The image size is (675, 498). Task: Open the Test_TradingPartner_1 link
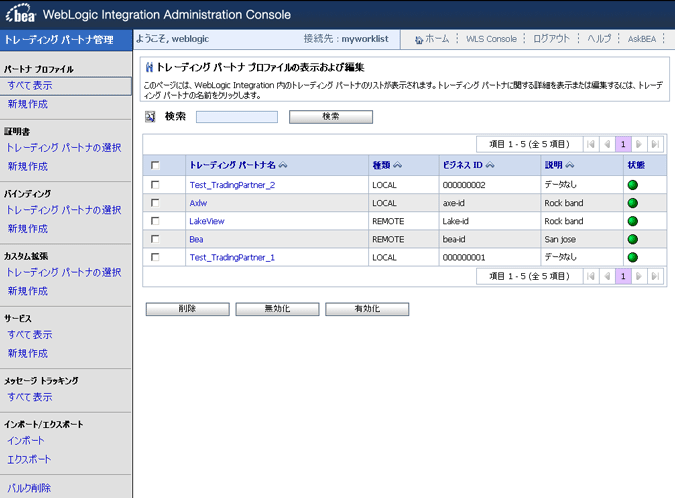232,257
